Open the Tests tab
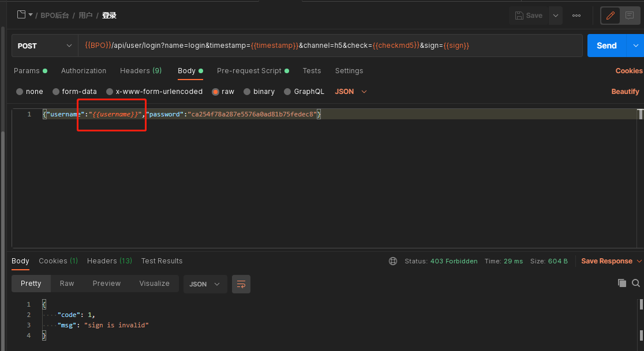 [312, 70]
